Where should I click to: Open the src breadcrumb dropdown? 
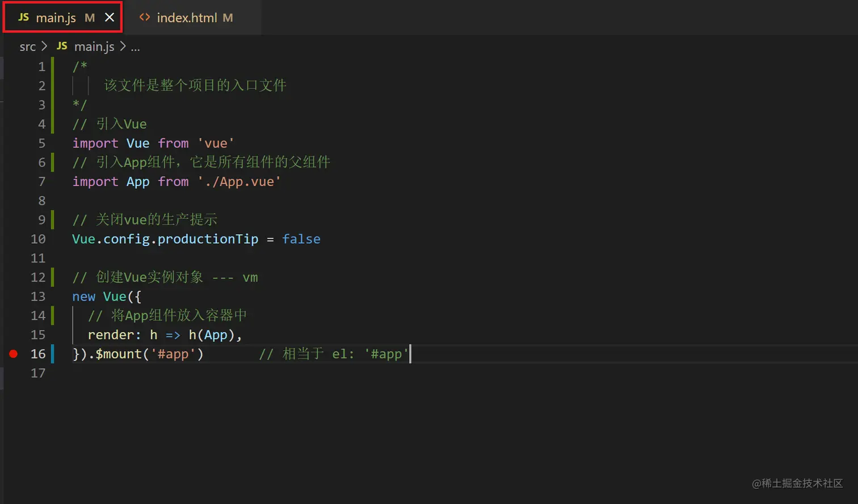(27, 46)
